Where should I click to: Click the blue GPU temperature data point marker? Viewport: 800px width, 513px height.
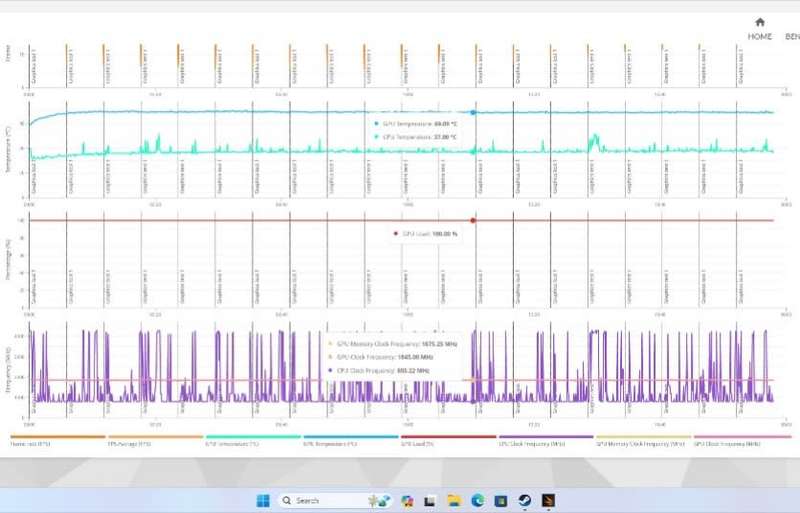pyautogui.click(x=473, y=112)
